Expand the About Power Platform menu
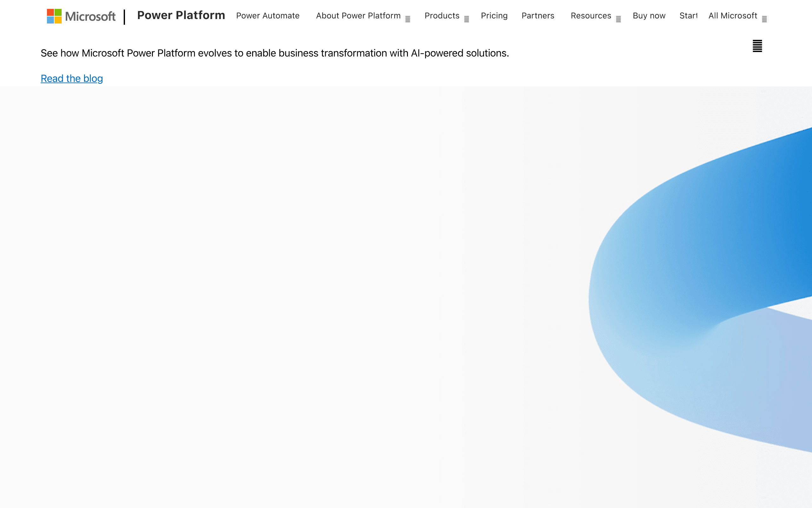The height and width of the screenshot is (508, 812). tap(363, 16)
